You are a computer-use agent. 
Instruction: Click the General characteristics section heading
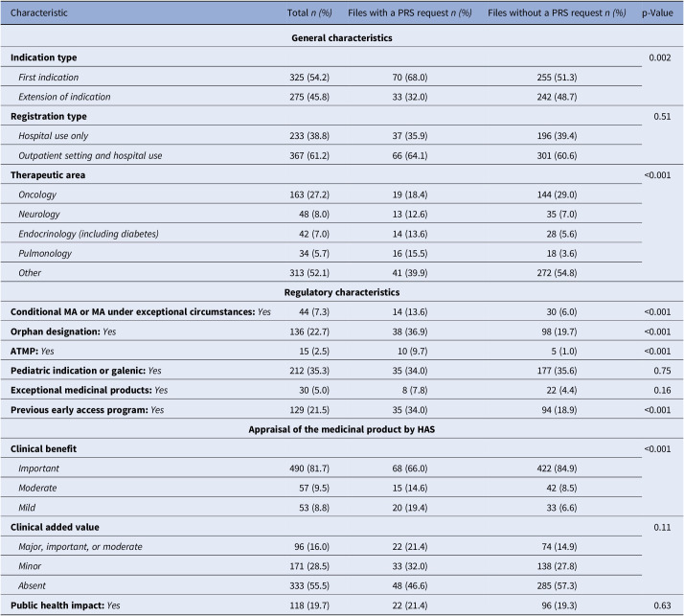[342, 38]
